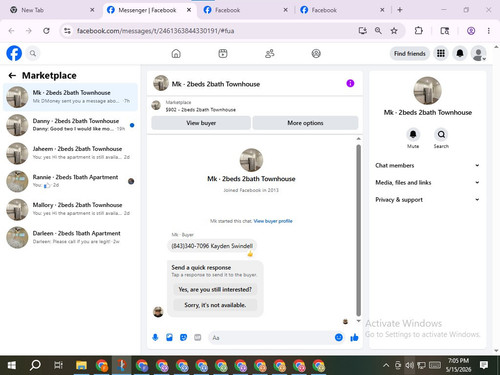
Task: Open Chrome zoom magnifier in address bar
Action: pyautogui.click(x=378, y=31)
